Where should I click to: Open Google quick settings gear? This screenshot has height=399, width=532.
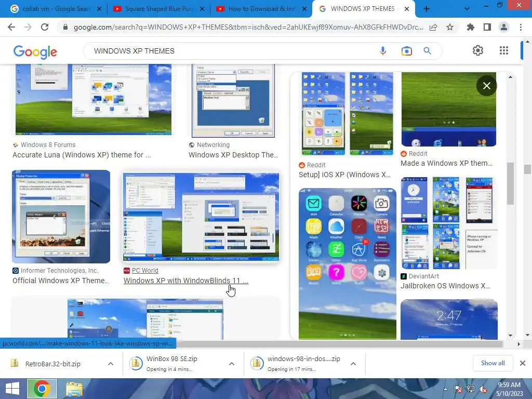(478, 50)
